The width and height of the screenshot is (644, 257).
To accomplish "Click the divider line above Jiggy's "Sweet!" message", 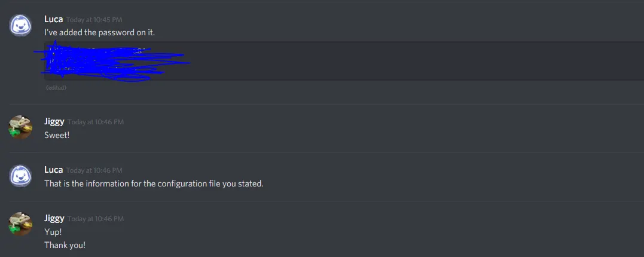I will [322, 104].
